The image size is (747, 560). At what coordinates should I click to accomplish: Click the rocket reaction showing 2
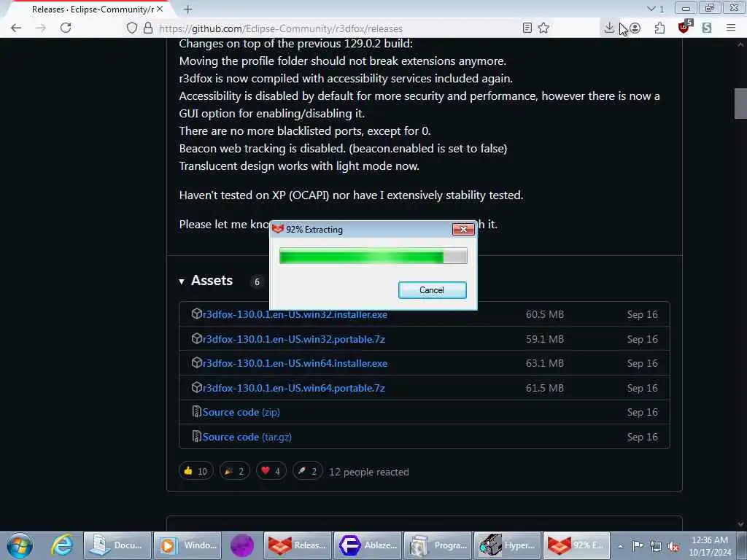point(307,472)
